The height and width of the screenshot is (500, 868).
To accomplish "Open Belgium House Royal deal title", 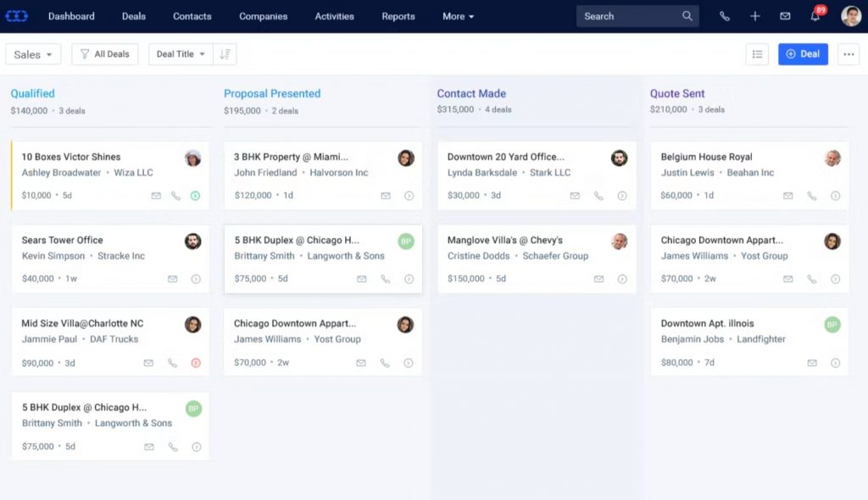I will [x=706, y=157].
